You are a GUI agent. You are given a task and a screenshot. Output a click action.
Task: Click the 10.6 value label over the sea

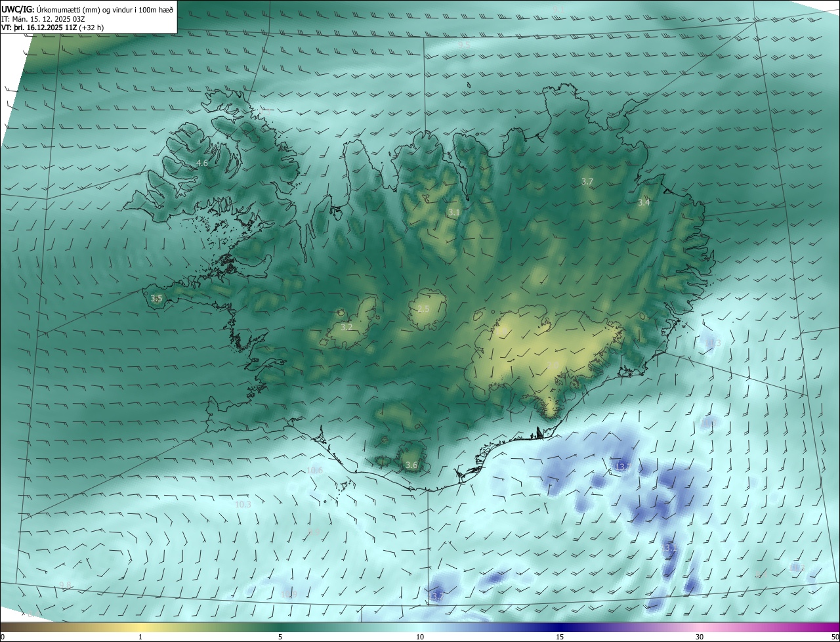coord(315,471)
